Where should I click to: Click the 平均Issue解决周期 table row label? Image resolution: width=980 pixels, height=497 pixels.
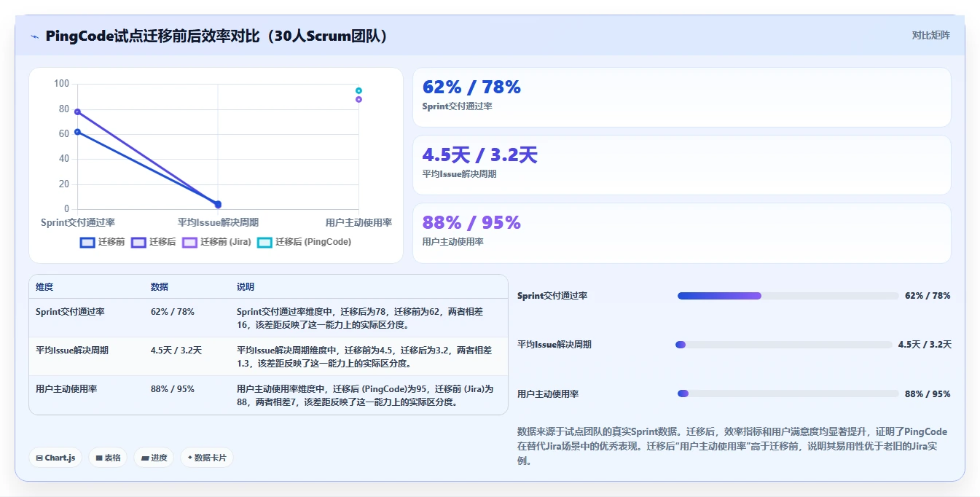[72, 351]
